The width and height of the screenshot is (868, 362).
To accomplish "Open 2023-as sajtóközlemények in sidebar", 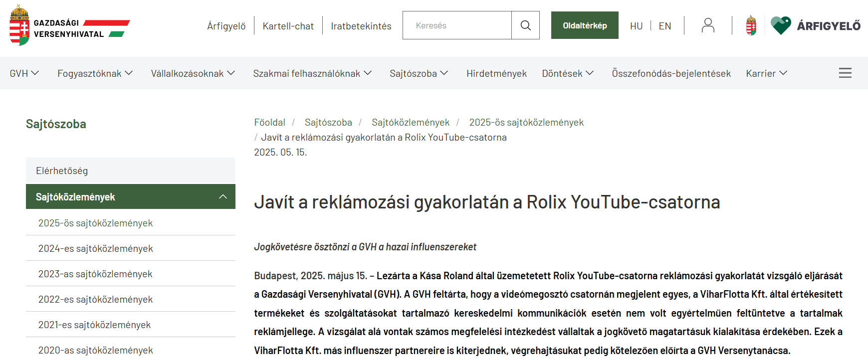I will tap(131, 274).
